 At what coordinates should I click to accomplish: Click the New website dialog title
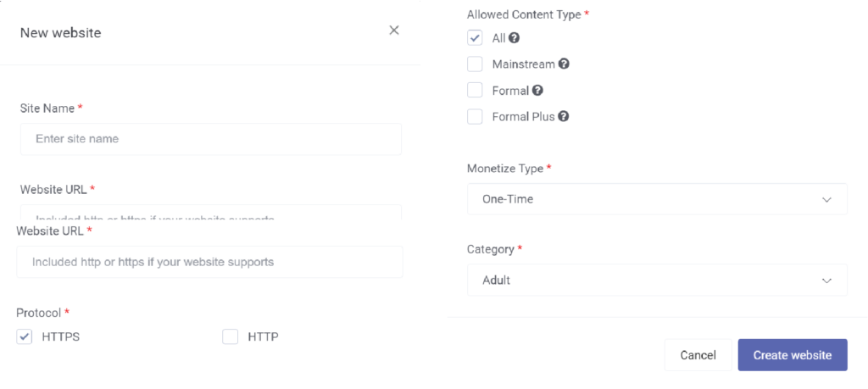[x=60, y=33]
